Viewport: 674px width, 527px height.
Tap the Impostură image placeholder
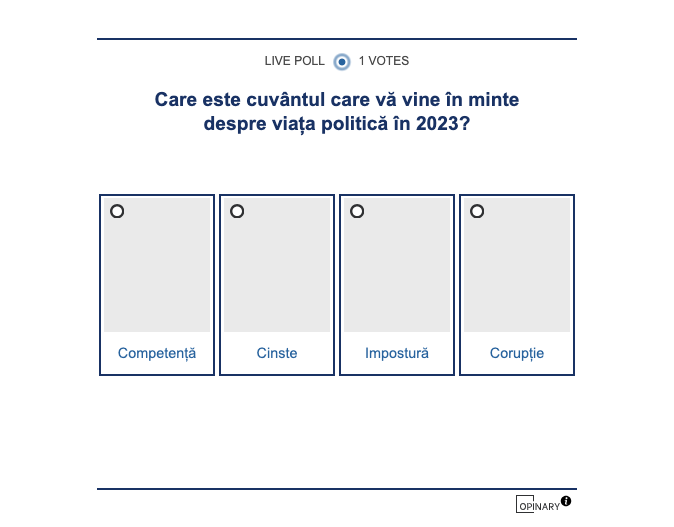coord(397,270)
